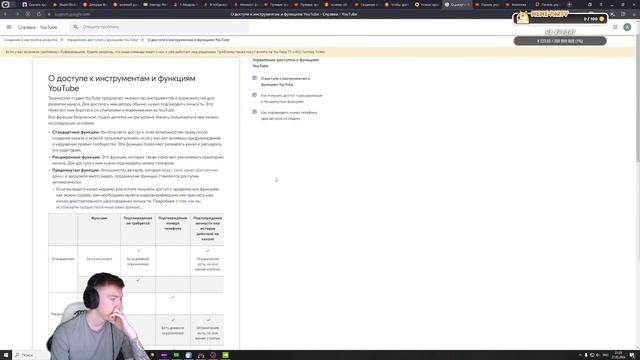The width and height of the screenshot is (640, 360).
Task: Open the Windows notification center icon
Action: tap(632, 355)
